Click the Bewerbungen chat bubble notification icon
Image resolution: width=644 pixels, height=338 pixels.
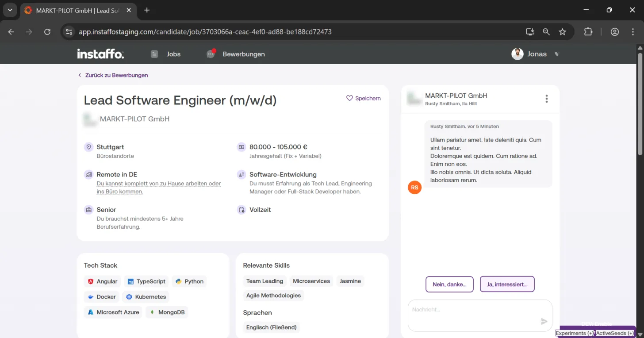click(211, 54)
